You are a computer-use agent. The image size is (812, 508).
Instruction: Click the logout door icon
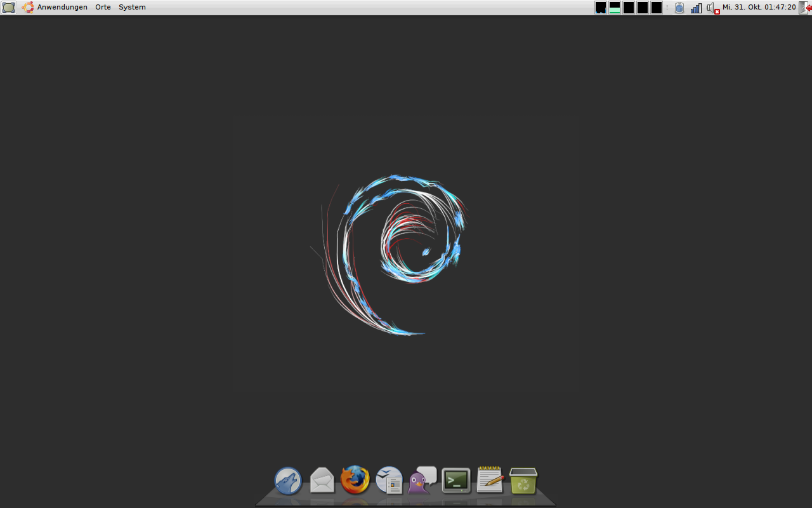(805, 8)
